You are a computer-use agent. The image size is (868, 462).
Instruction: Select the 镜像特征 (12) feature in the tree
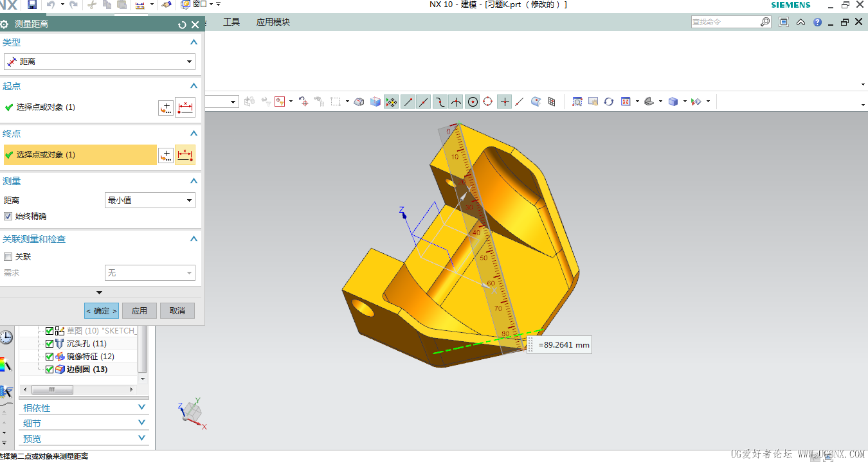[x=91, y=357]
